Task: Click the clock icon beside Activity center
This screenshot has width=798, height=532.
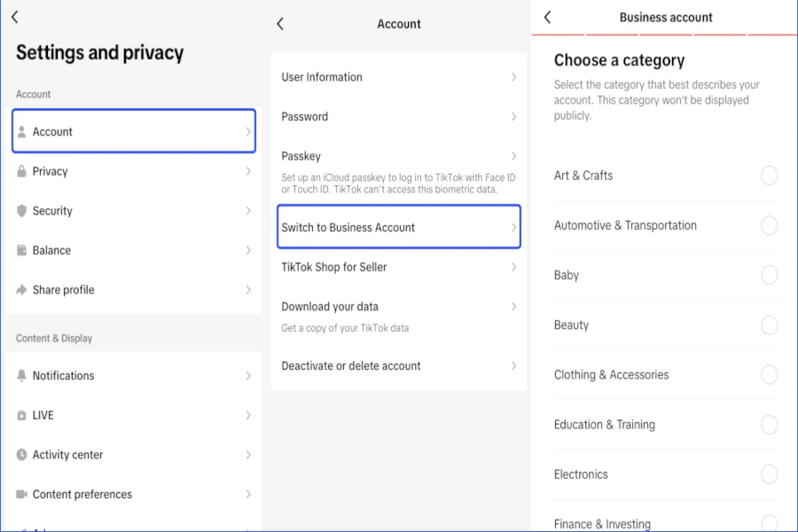Action: pyautogui.click(x=21, y=455)
